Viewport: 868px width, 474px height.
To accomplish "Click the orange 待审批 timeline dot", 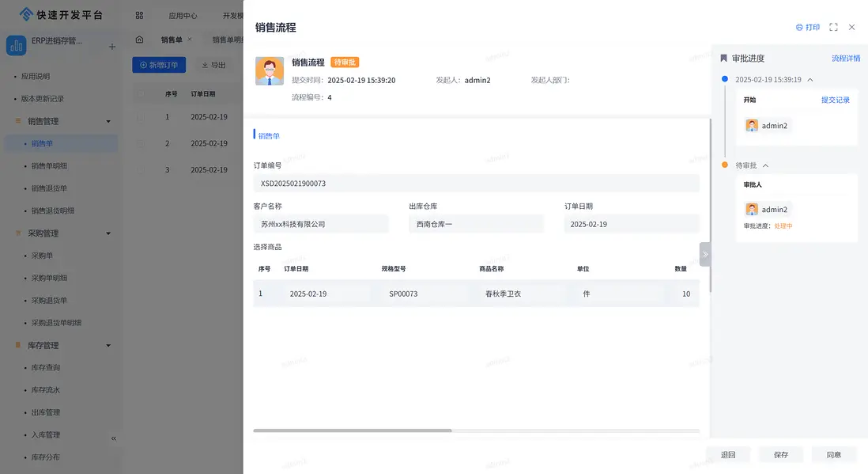I will [725, 165].
